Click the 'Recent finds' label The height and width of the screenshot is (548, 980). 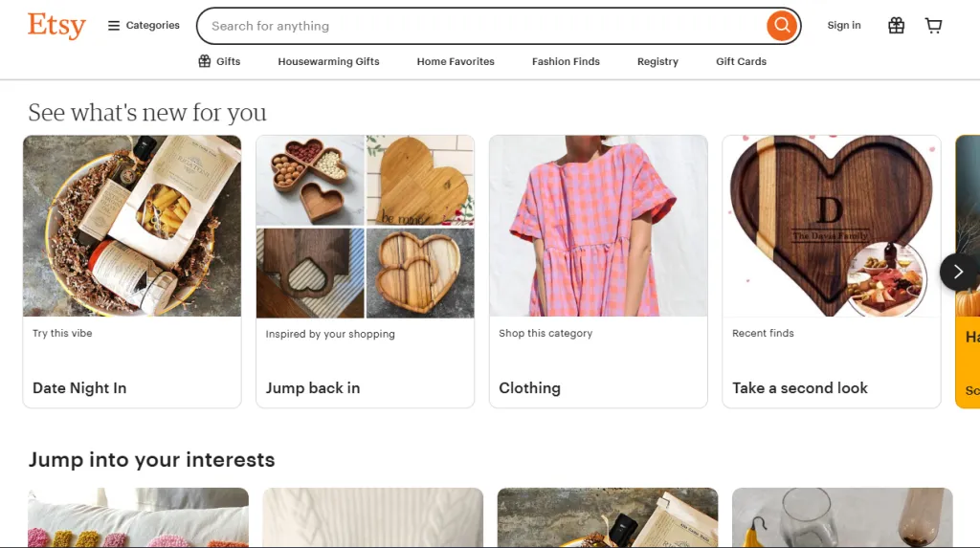[x=763, y=333]
